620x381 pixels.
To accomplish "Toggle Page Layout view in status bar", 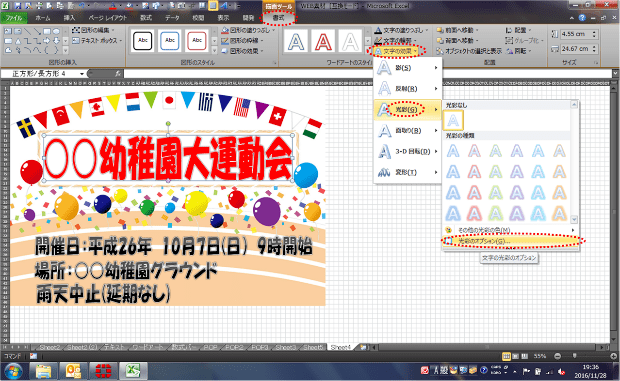I will tap(515, 356).
